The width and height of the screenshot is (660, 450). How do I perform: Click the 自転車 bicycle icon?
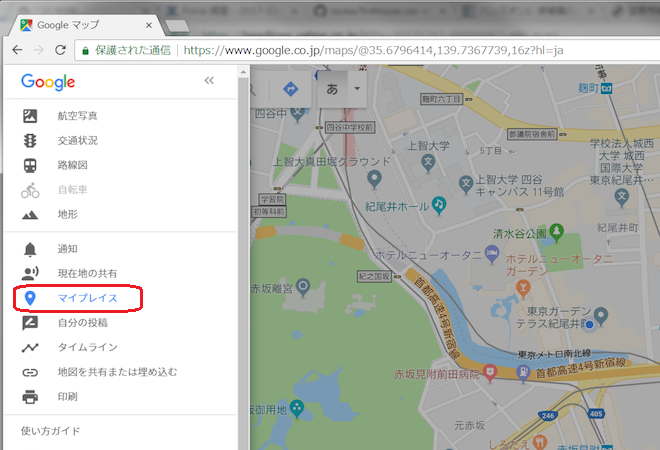point(30,190)
